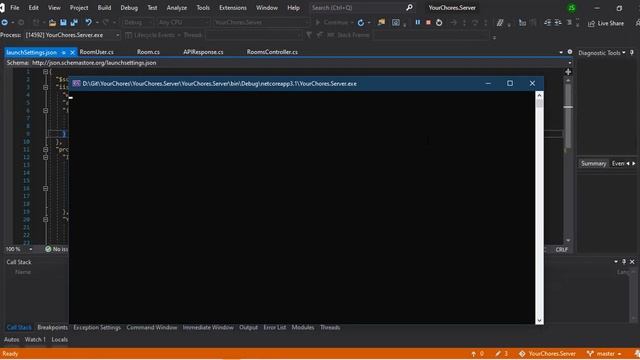This screenshot has height=360, width=640.
Task: Click the folder icon after Hot Reload
Action: point(381,22)
